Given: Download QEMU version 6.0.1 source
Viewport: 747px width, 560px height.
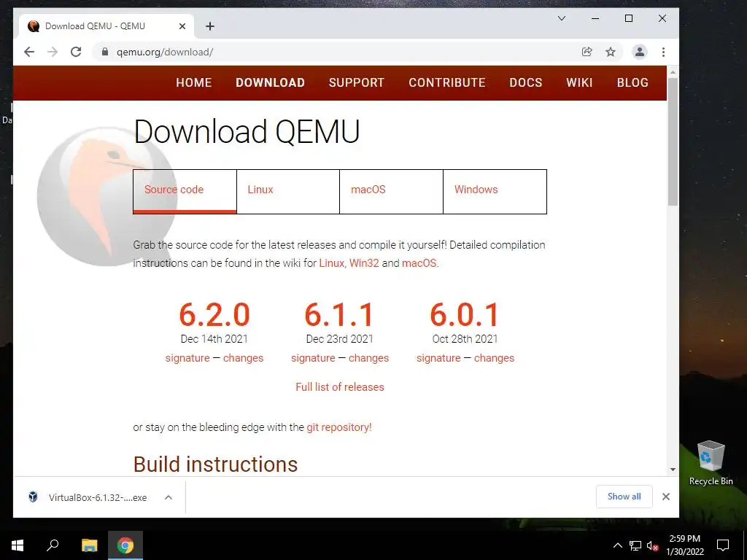Looking at the screenshot, I should pos(465,315).
